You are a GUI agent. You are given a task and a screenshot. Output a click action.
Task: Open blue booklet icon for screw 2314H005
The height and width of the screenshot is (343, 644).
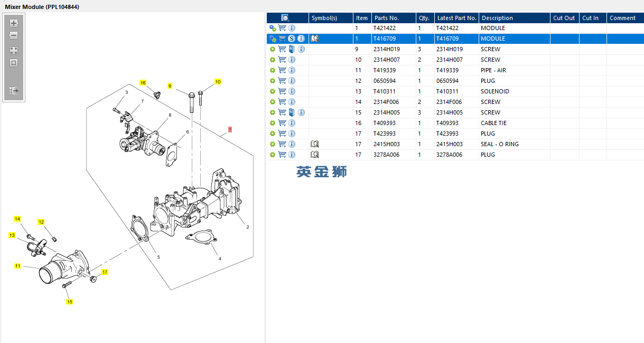[292, 112]
